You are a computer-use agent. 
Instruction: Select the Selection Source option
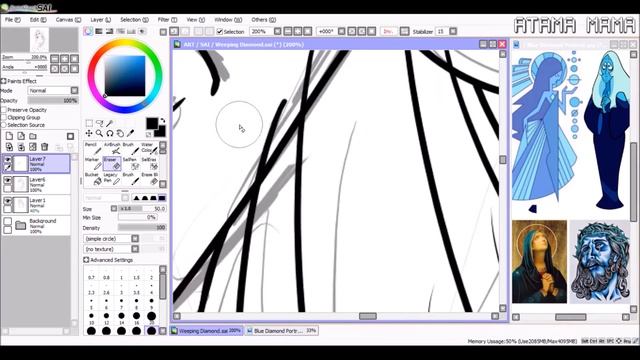[x=4, y=125]
